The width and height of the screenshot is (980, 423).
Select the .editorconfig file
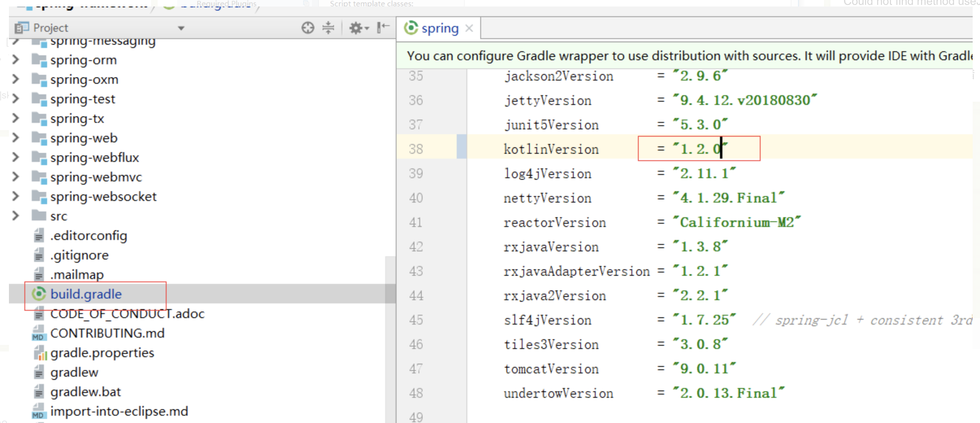point(89,235)
